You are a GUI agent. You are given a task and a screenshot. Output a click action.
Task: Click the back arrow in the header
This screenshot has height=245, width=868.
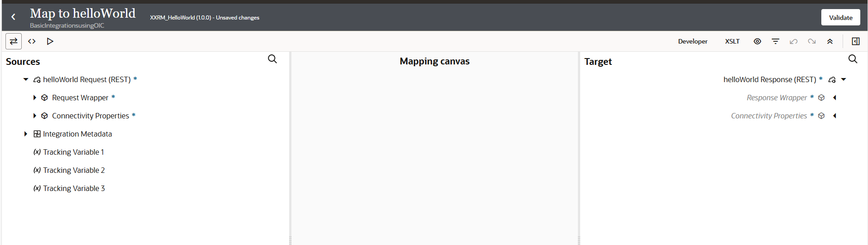coord(14,17)
